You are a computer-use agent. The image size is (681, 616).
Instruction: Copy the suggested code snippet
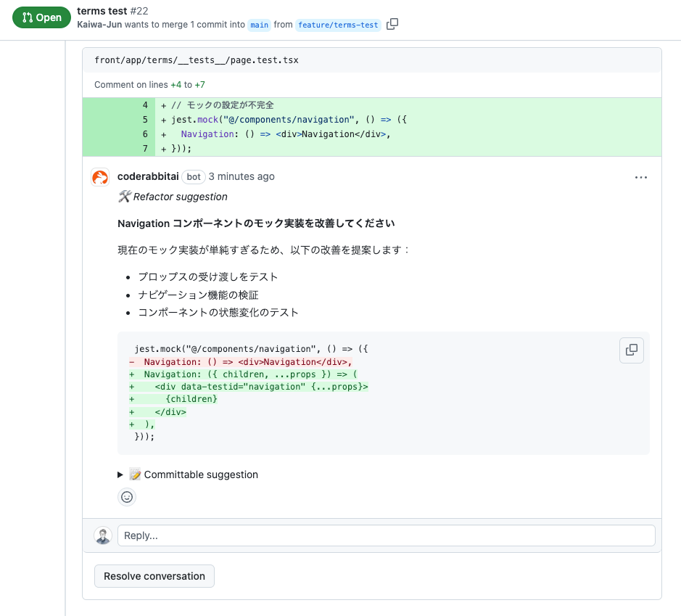tap(631, 350)
